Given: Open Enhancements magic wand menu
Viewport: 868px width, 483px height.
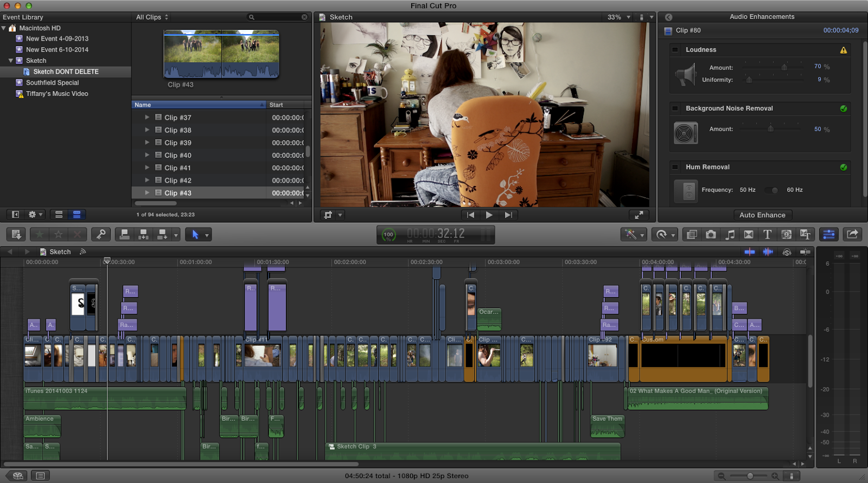Looking at the screenshot, I should pyautogui.click(x=634, y=234).
